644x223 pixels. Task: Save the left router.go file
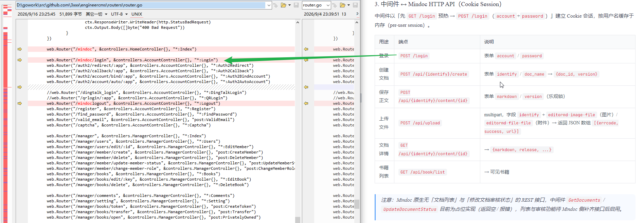pyautogui.click(x=296, y=5)
